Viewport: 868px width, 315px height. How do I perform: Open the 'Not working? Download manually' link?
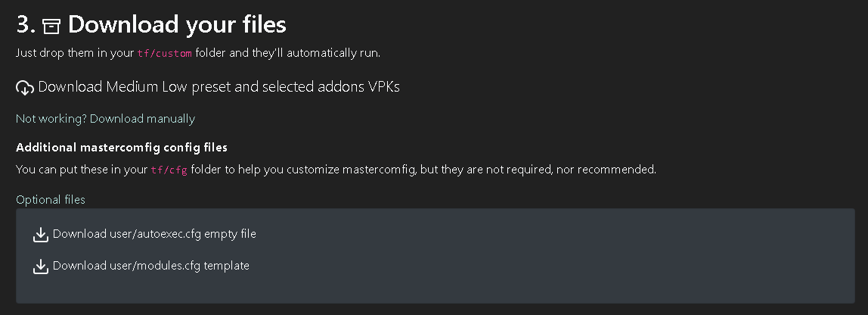(105, 119)
